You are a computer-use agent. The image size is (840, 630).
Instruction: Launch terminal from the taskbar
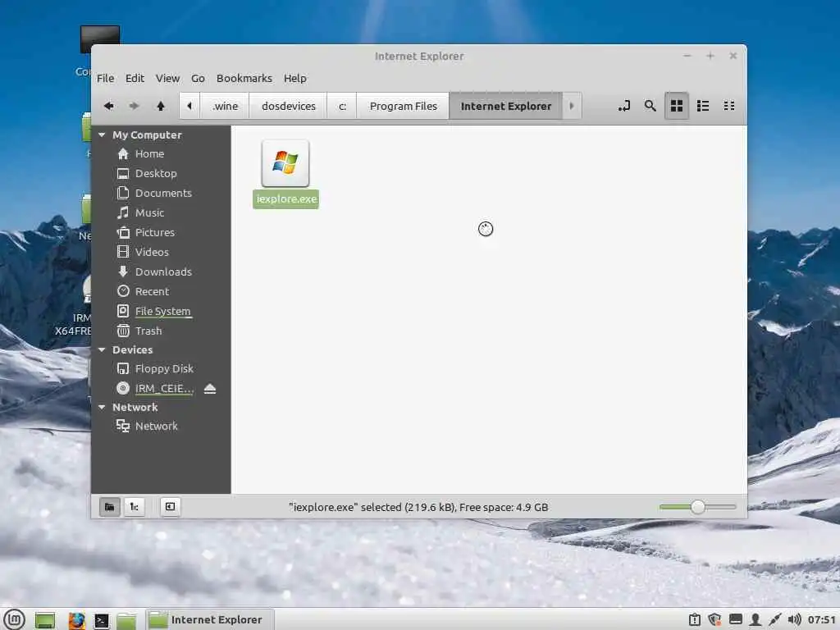[x=102, y=620]
